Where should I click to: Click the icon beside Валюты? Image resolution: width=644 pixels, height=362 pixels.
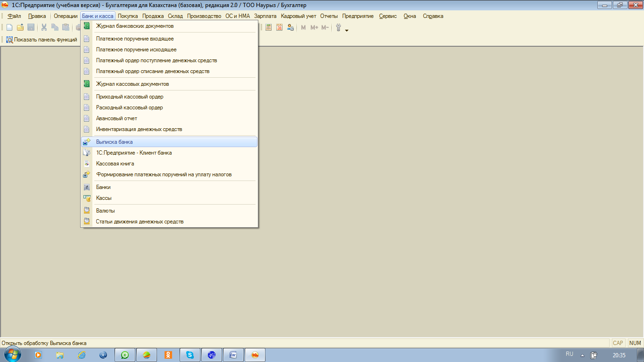pos(86,211)
